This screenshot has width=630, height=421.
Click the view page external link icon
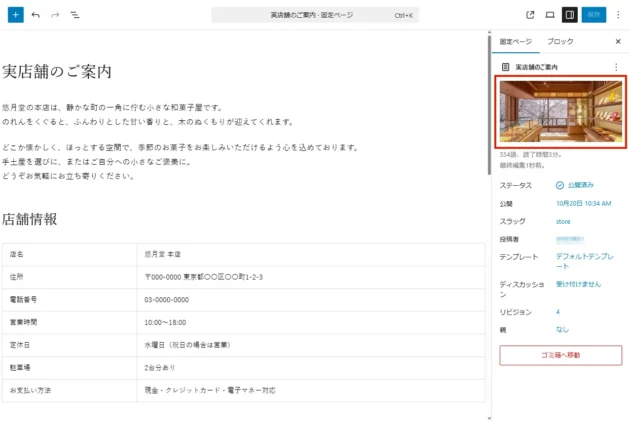point(530,15)
